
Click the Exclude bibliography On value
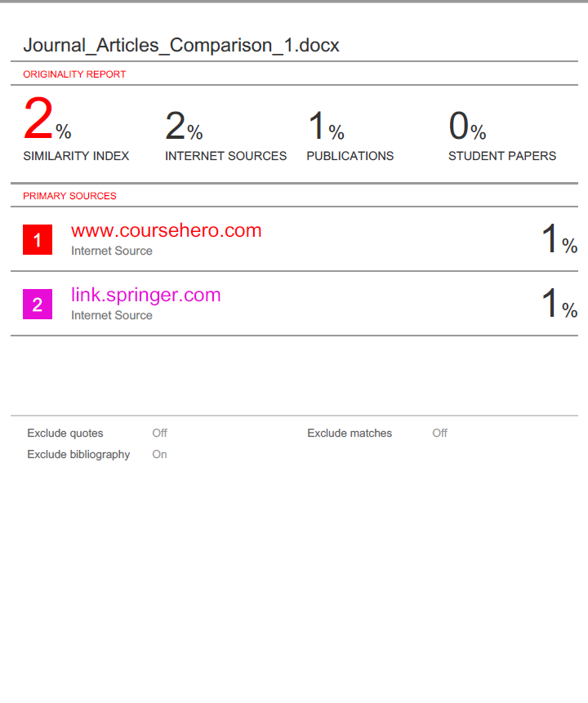coord(159,455)
